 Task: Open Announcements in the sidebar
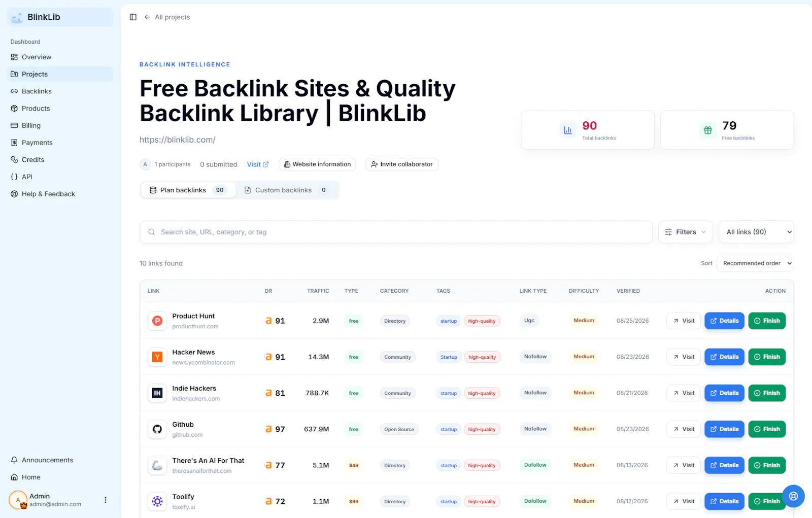60,460
